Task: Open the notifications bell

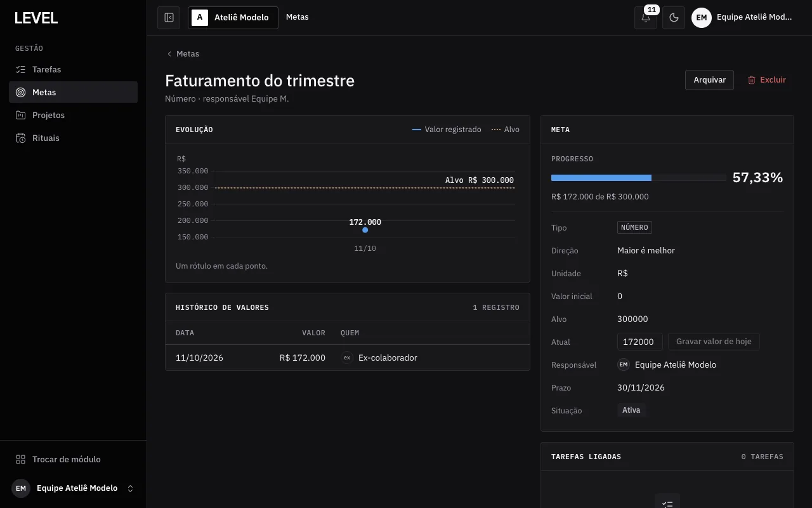Action: coord(646,18)
